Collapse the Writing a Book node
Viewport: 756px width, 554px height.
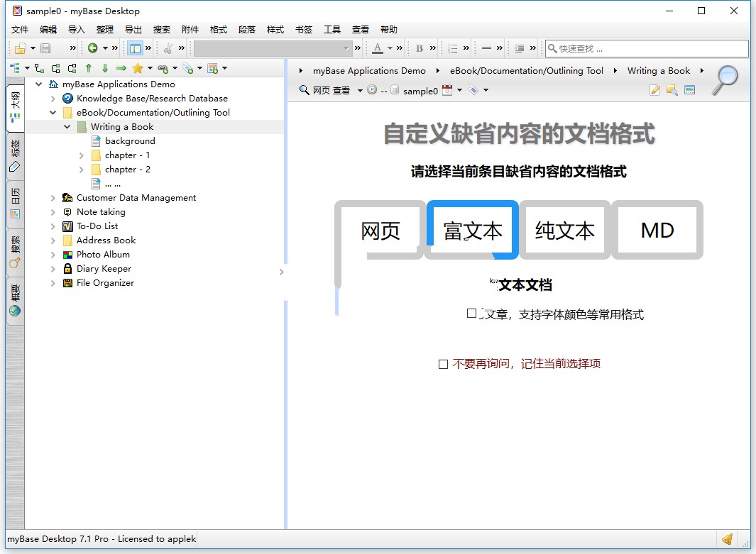pos(67,127)
